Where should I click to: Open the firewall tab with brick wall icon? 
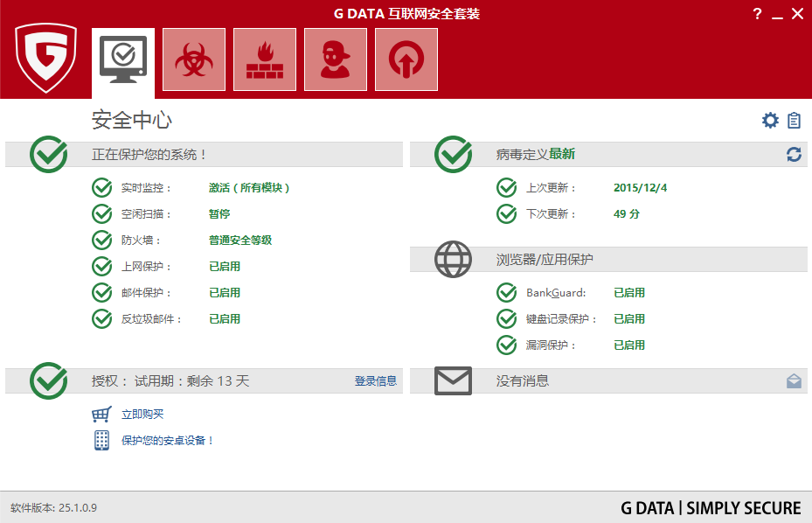(265, 59)
